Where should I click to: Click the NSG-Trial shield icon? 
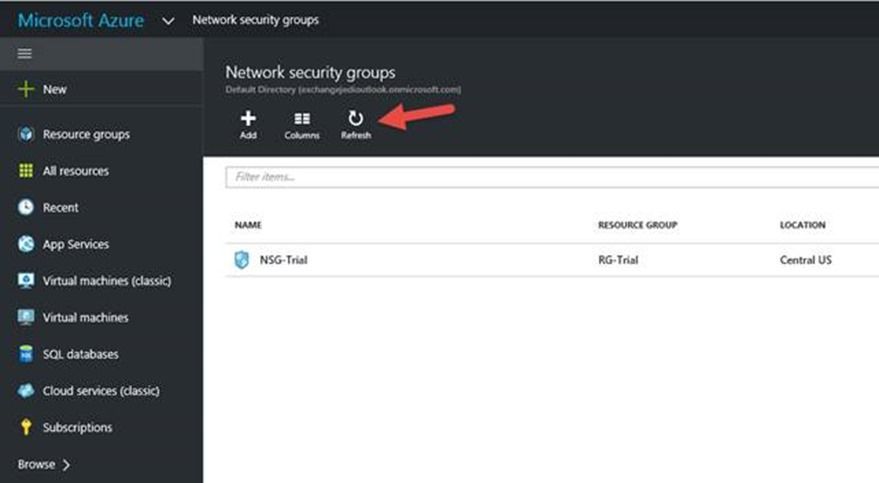pyautogui.click(x=242, y=260)
